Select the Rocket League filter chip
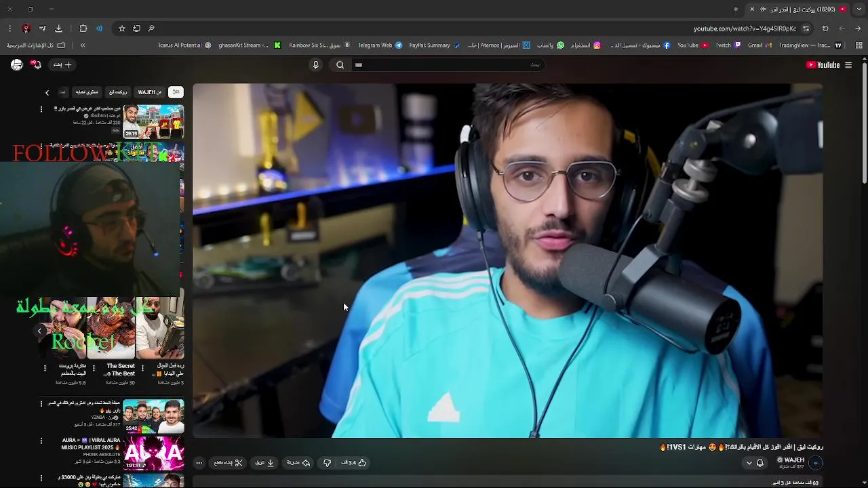Image resolution: width=868 pixels, height=488 pixels. (x=118, y=92)
